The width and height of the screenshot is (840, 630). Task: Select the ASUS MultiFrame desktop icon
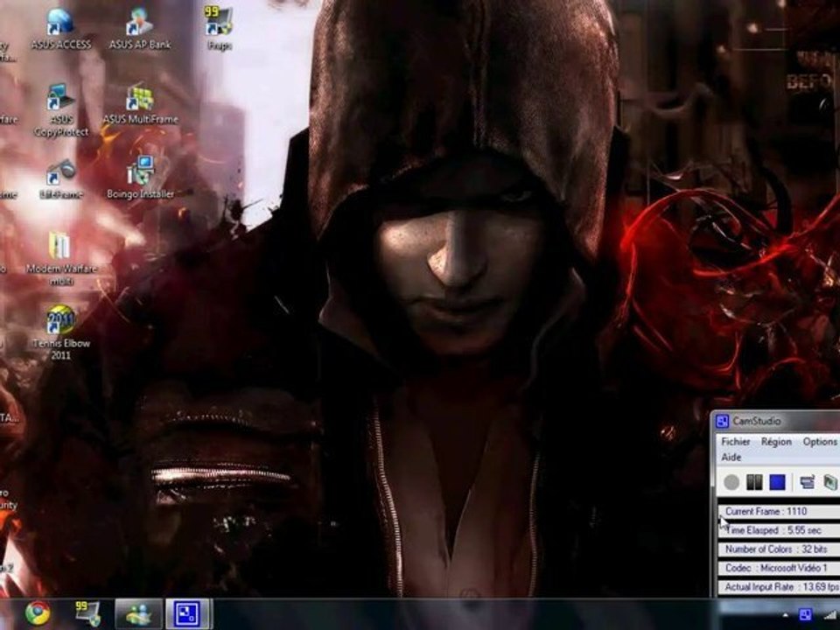coord(140,104)
